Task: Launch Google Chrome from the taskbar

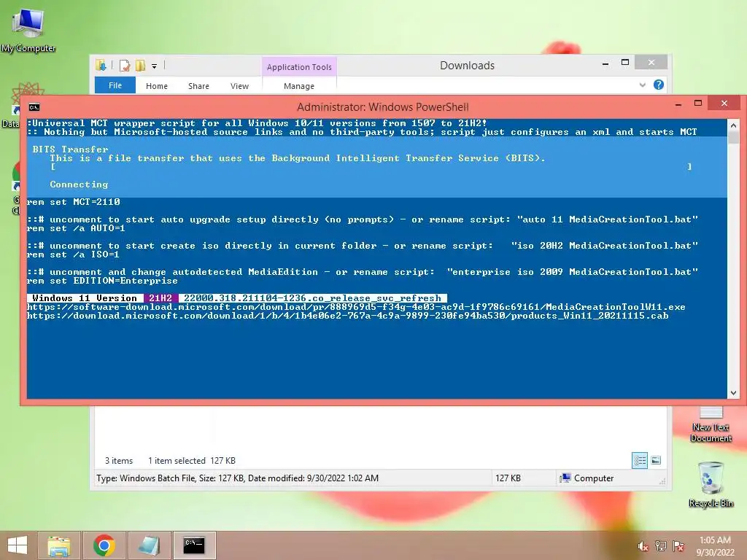Action: (x=104, y=545)
